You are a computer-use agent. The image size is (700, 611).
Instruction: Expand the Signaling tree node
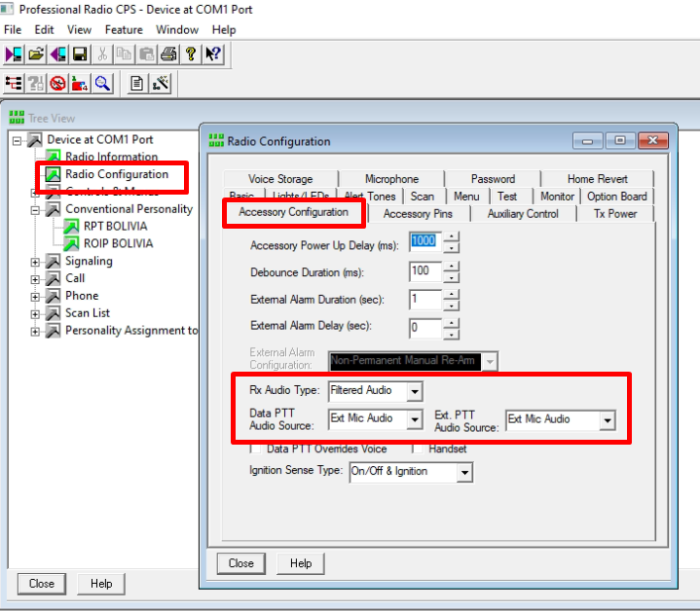[x=36, y=262]
